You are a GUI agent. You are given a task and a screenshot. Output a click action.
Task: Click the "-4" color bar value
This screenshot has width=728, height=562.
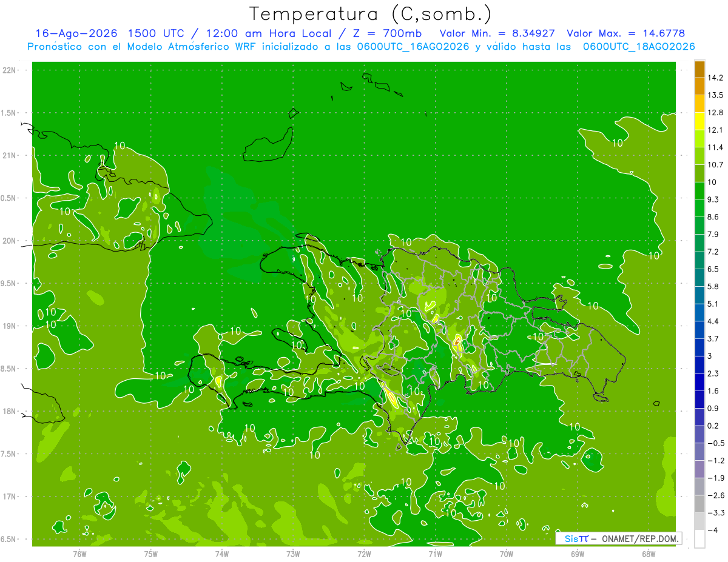tap(712, 530)
